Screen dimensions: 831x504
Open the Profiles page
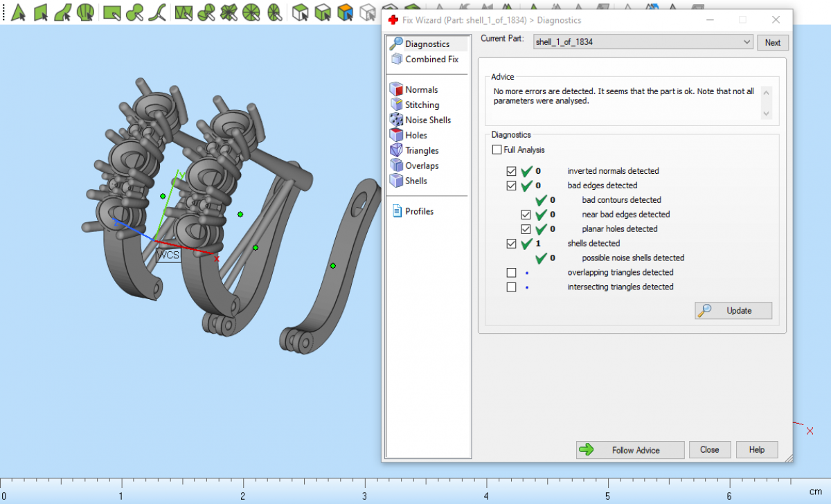(x=419, y=211)
